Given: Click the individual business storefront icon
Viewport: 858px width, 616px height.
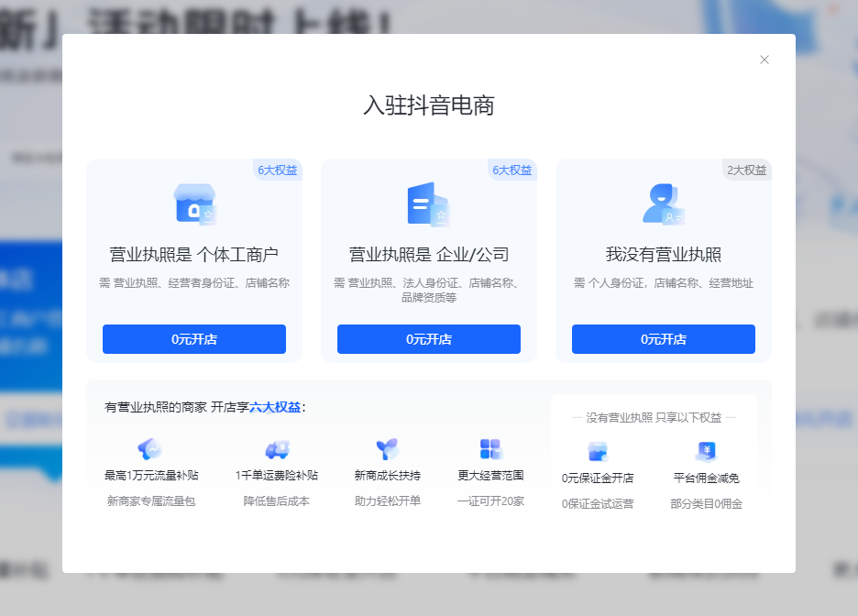Looking at the screenshot, I should (x=194, y=204).
